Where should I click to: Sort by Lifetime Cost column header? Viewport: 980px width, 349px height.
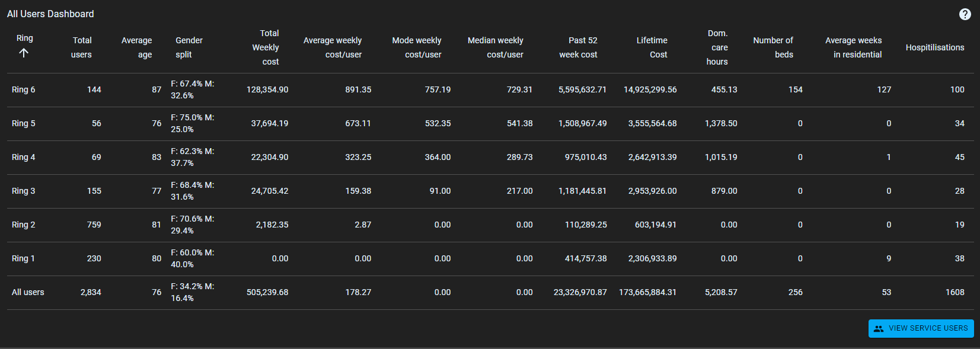pos(652,47)
